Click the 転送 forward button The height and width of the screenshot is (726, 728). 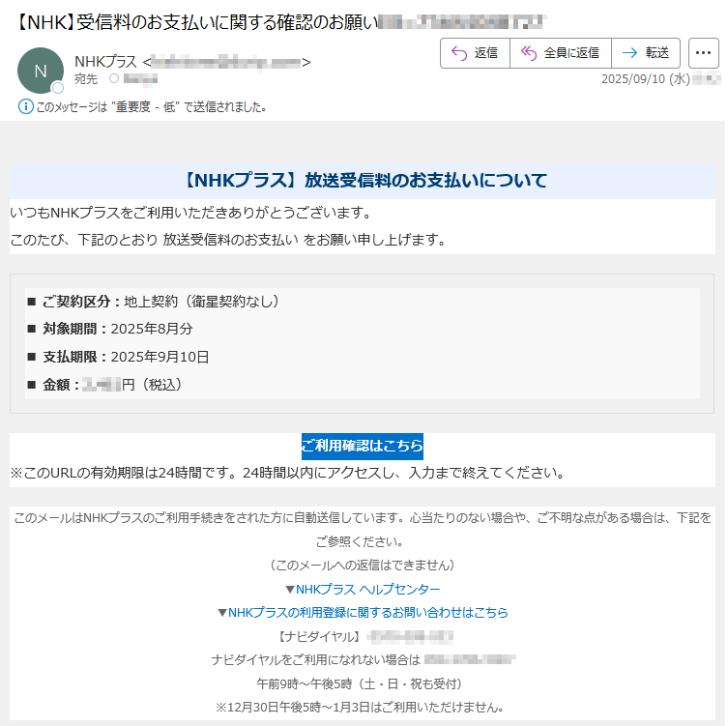(x=646, y=53)
